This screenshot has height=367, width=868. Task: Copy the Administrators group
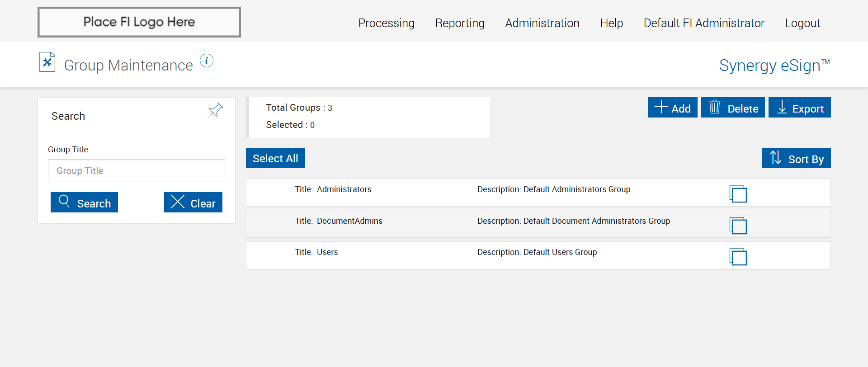click(738, 194)
